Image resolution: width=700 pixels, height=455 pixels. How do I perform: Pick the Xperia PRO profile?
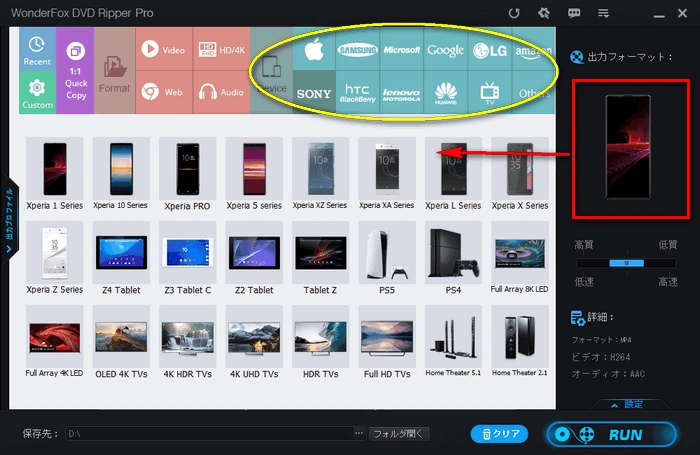click(188, 174)
